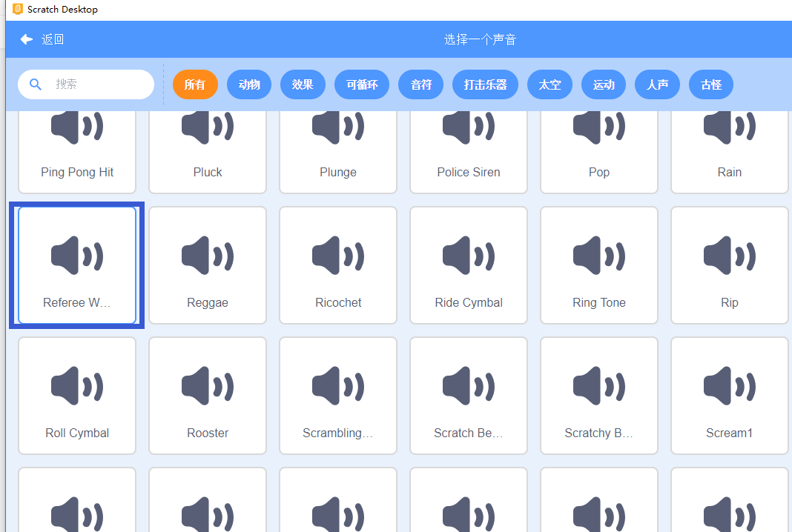Image resolution: width=792 pixels, height=532 pixels.
Task: Choose the Rip sound icon
Action: pos(730,256)
